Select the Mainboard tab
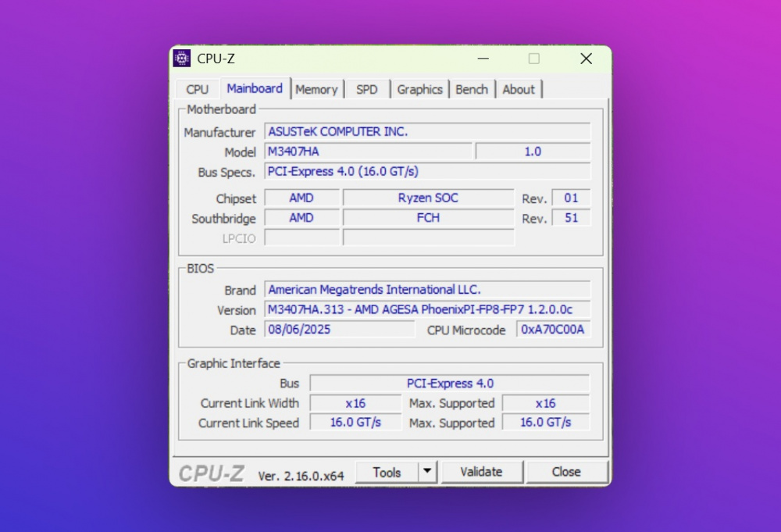781x532 pixels. (255, 89)
